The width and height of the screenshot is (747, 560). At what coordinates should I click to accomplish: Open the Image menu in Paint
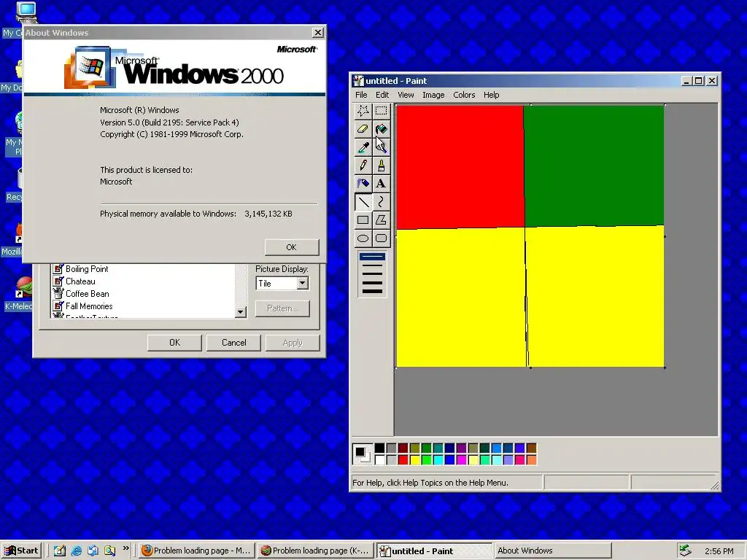433,95
